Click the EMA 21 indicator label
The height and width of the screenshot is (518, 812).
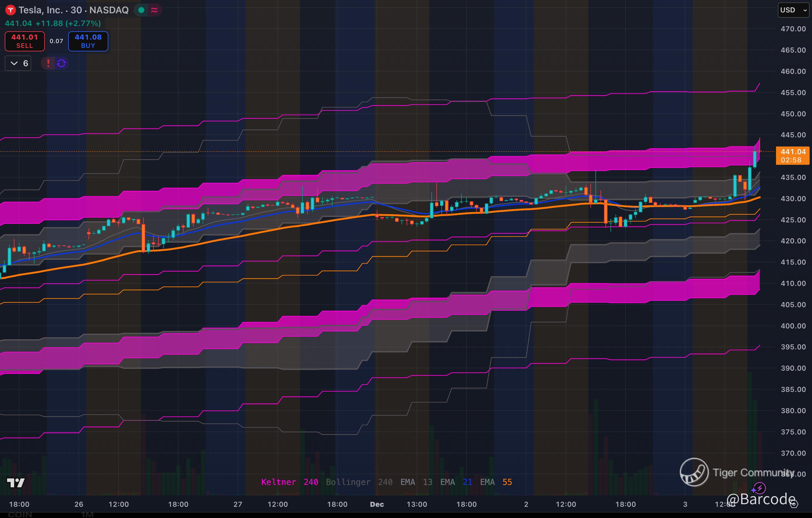coord(456,482)
